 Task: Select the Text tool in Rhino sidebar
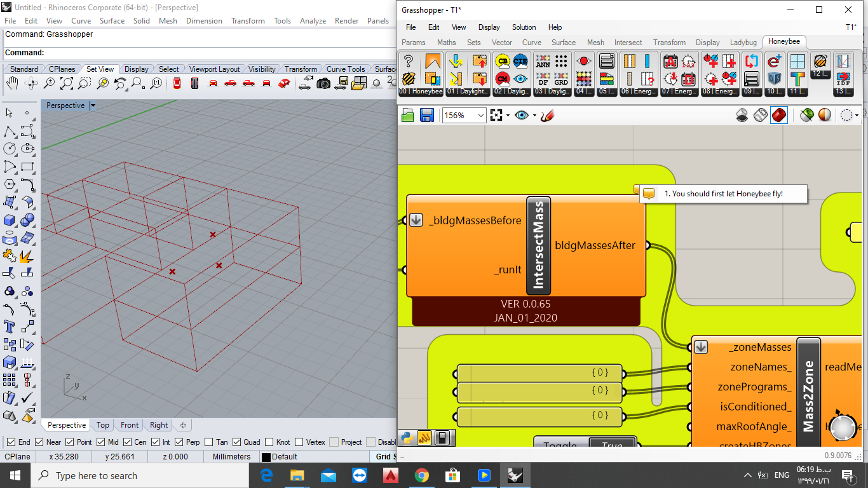click(x=10, y=327)
